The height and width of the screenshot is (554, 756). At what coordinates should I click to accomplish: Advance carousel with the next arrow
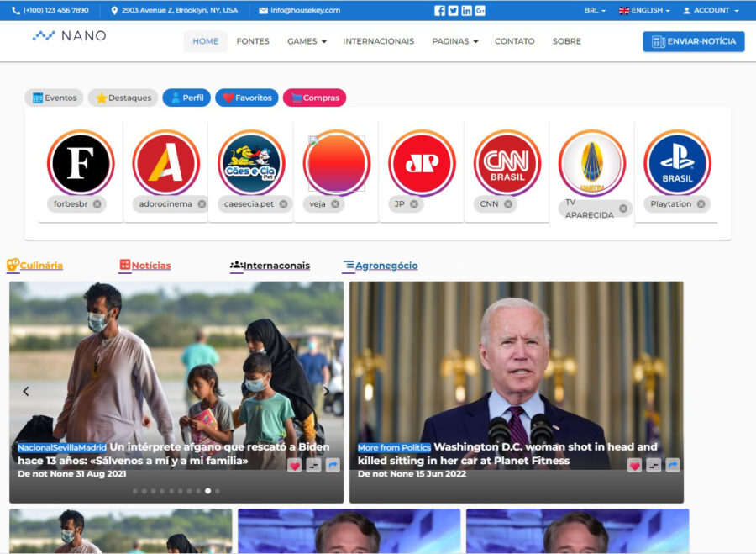pyautogui.click(x=327, y=391)
